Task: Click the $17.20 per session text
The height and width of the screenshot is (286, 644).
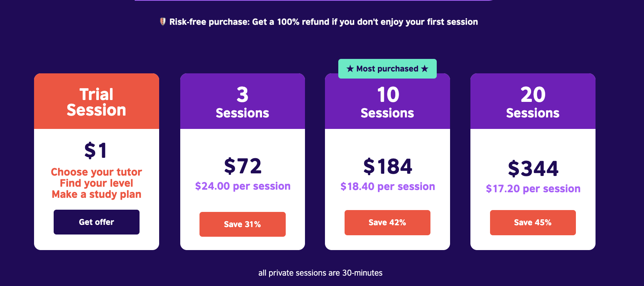Action: pos(533,189)
